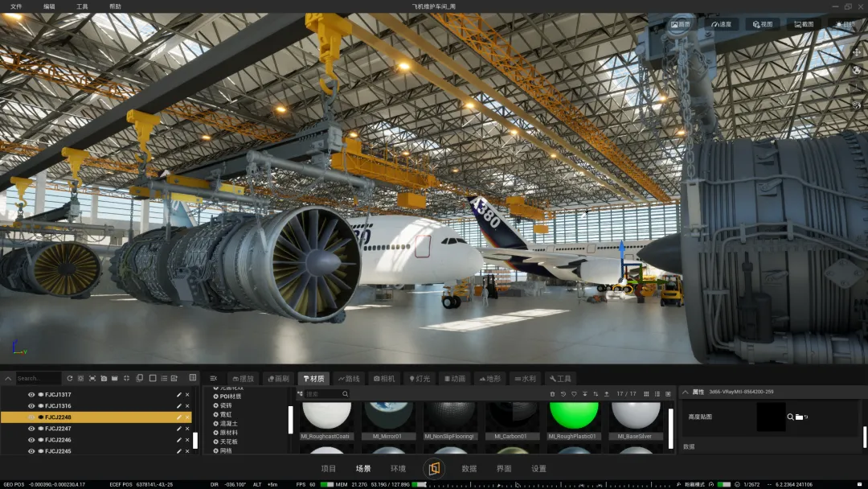The image size is (868, 489).
Task: Click the 视图 button in viewport
Action: coord(763,24)
